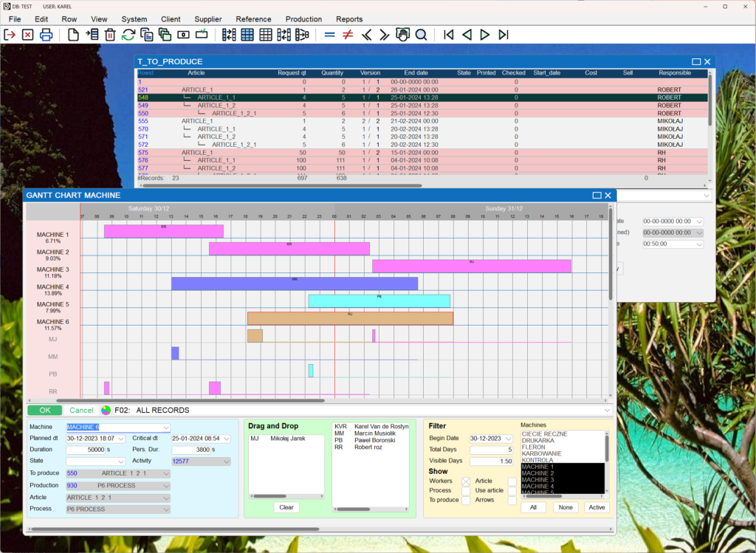Click the Refresh records toolbar icon
The width and height of the screenshot is (756, 553).
tap(128, 35)
